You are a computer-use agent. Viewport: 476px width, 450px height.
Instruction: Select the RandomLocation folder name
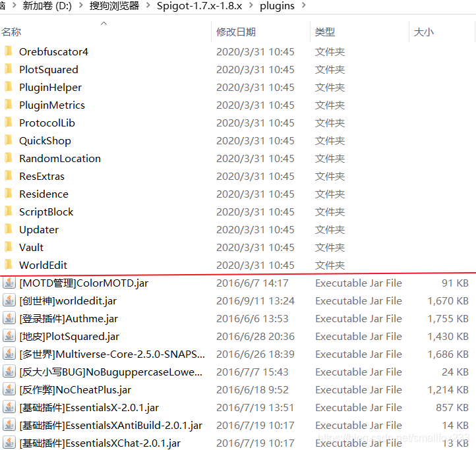tap(60, 158)
